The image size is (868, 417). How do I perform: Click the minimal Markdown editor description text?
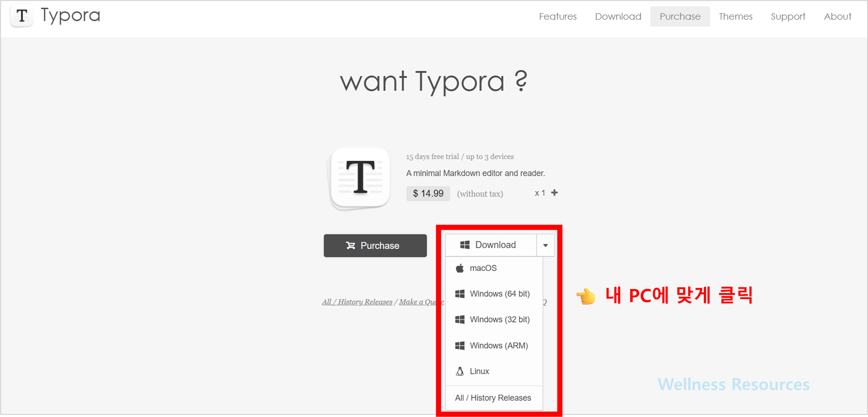[476, 173]
